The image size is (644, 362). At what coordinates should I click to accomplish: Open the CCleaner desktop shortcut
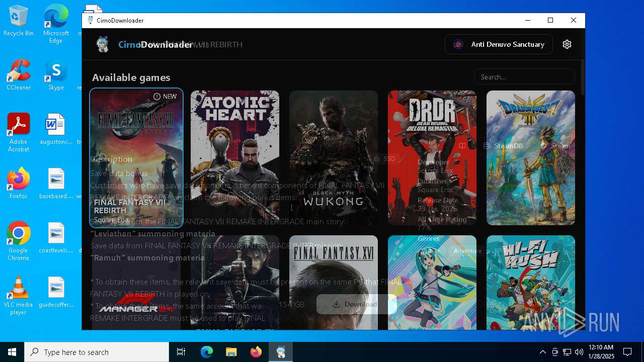19,75
